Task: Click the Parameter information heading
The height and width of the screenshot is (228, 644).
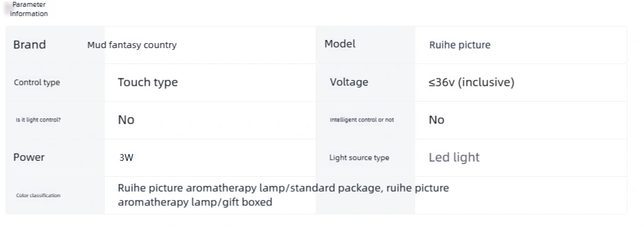Action: click(29, 9)
